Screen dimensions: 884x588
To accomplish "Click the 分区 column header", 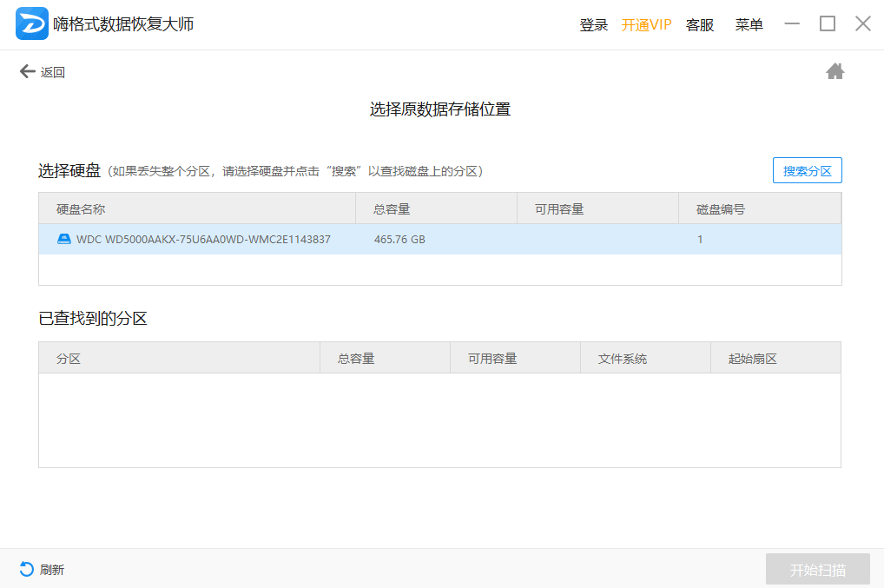I will (x=69, y=358).
